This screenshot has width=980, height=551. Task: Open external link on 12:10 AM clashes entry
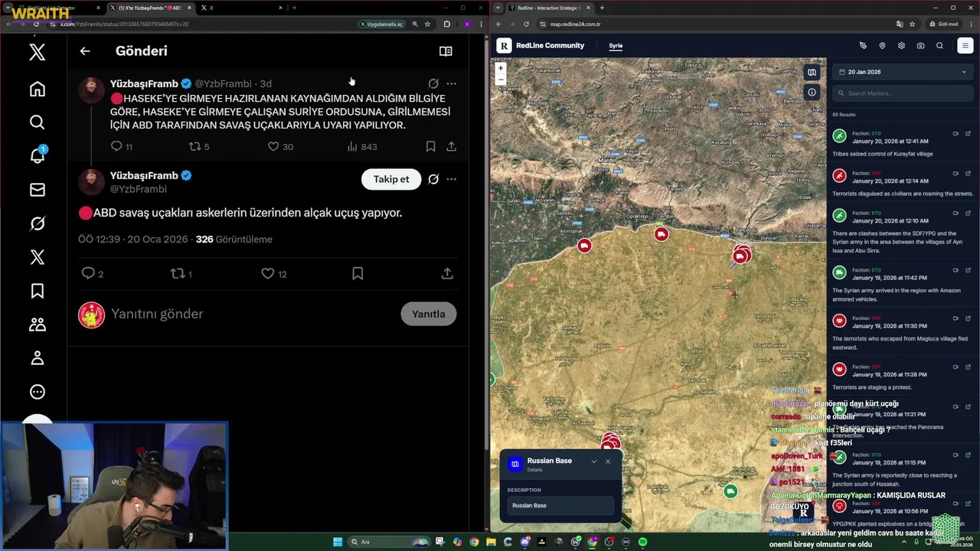(968, 214)
